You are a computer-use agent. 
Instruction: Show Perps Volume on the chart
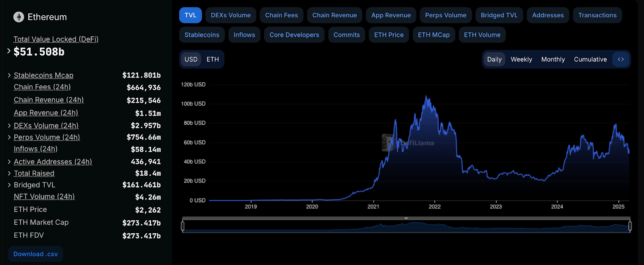click(446, 15)
